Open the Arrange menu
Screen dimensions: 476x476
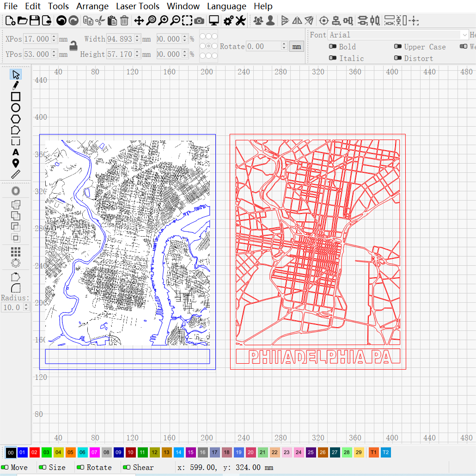click(92, 6)
